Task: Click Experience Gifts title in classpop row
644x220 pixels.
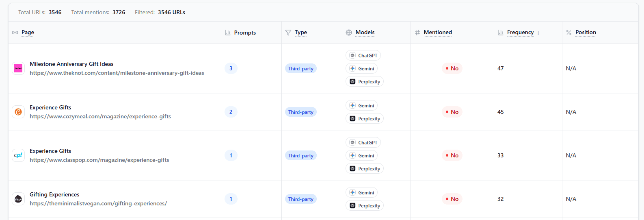Action: [50, 151]
